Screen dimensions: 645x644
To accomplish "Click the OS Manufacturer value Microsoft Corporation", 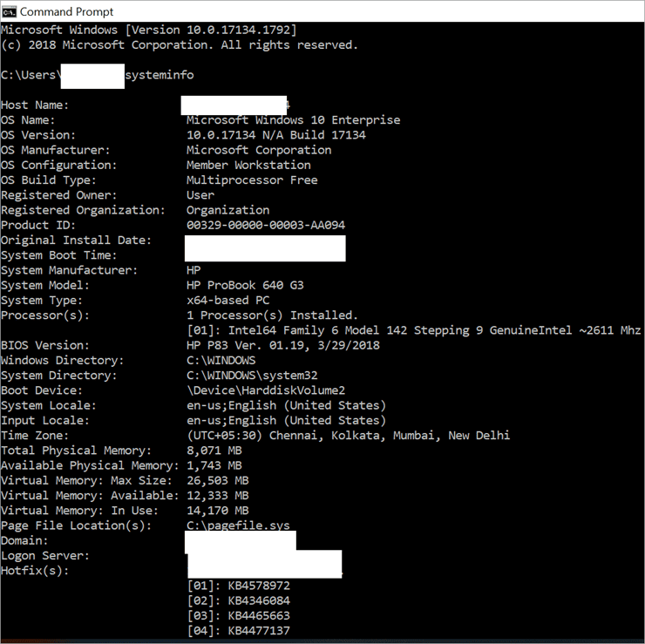I will pos(259,150).
